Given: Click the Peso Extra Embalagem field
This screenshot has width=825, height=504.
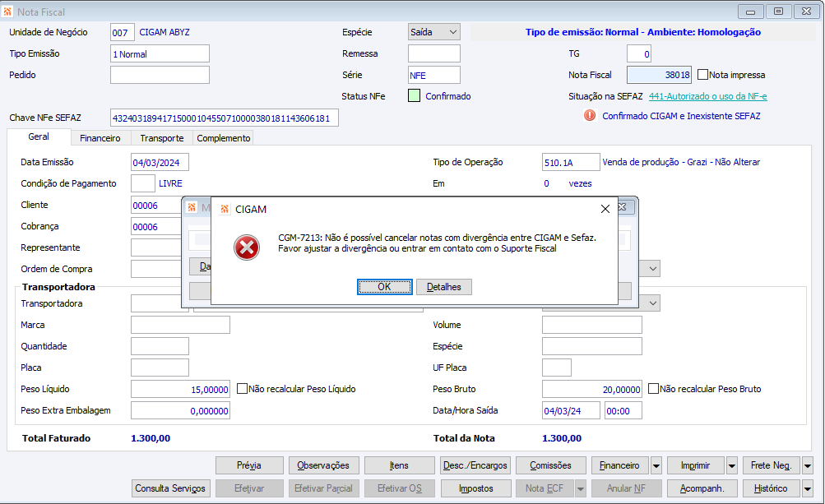Looking at the screenshot, I should point(180,410).
